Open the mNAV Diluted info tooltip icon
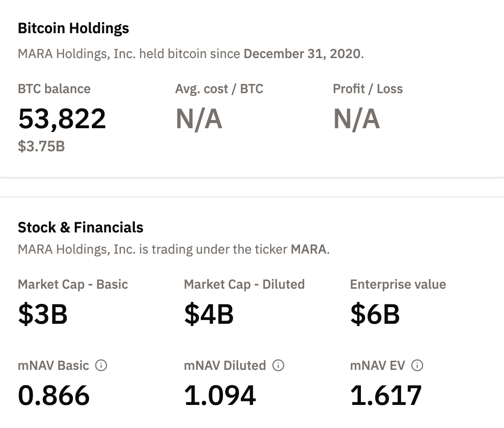The height and width of the screenshot is (428, 504). pos(278,366)
